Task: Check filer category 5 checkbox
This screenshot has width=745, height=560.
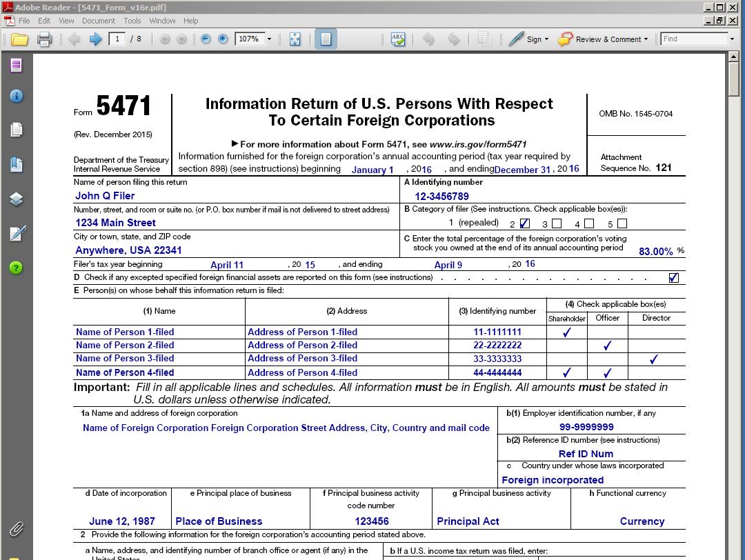Action: point(622,223)
